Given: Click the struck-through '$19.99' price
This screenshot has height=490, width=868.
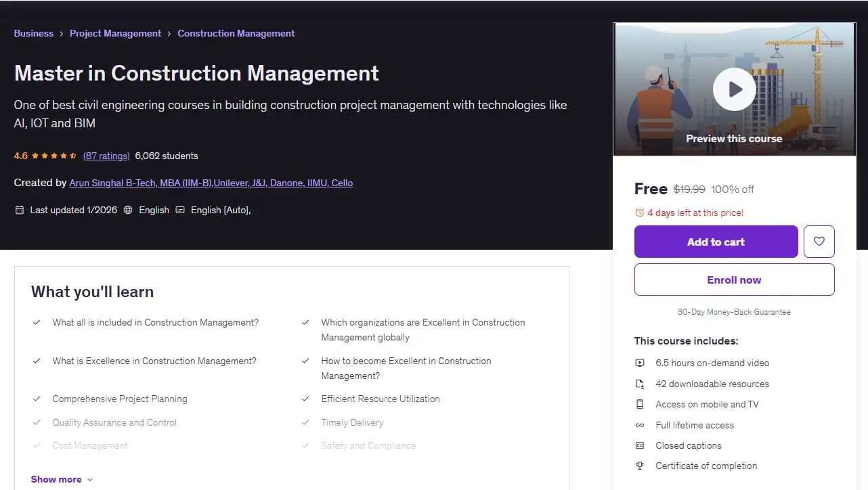Looking at the screenshot, I should pos(689,190).
